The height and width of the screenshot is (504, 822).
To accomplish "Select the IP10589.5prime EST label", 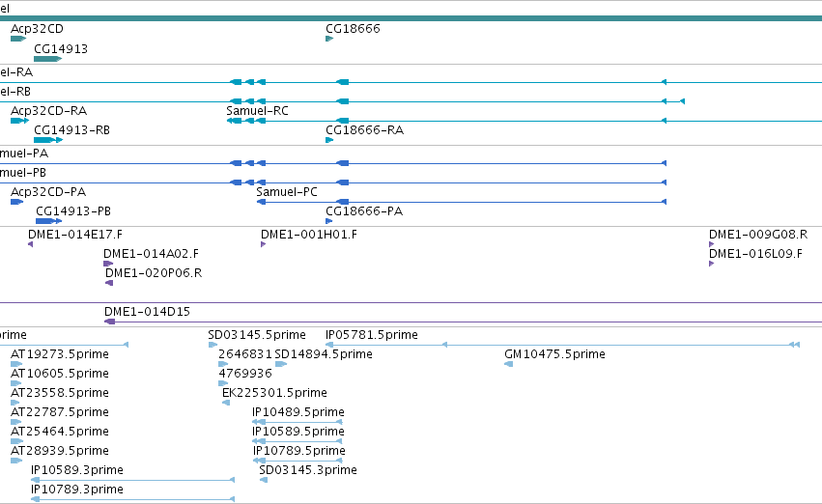I will (298, 432).
